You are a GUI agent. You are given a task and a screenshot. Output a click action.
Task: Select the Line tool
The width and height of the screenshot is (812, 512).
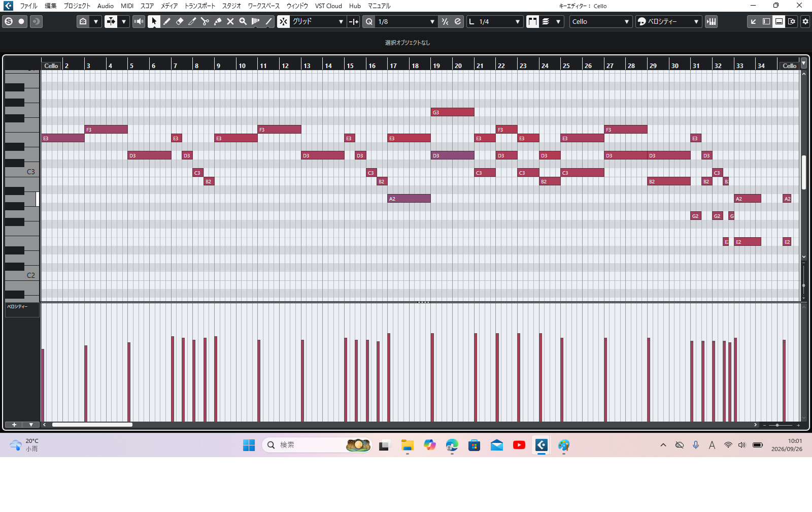coord(268,21)
